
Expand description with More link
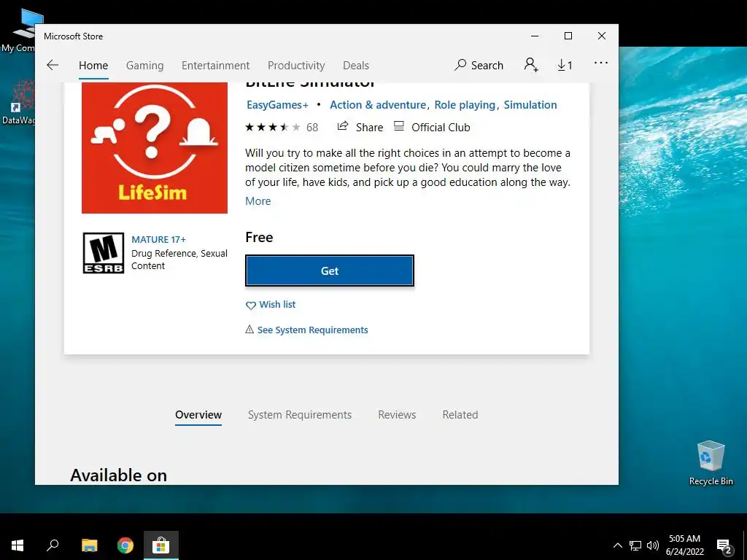pyautogui.click(x=258, y=201)
